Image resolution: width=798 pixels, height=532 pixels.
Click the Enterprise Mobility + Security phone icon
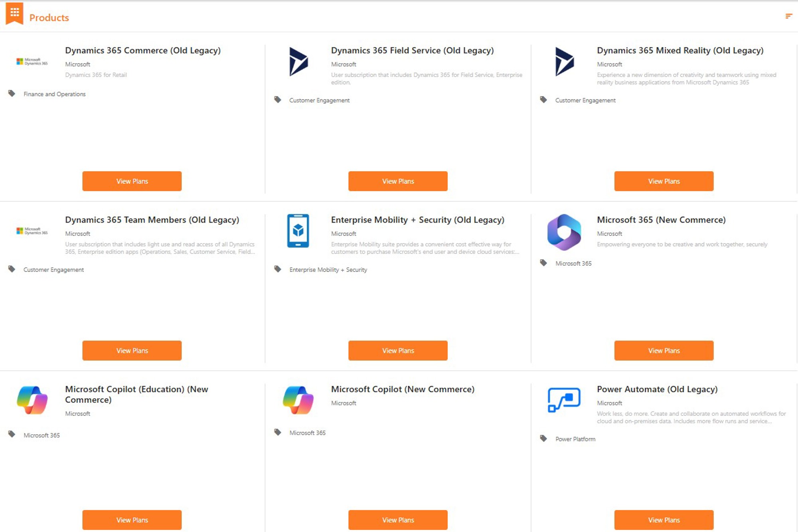(x=298, y=231)
